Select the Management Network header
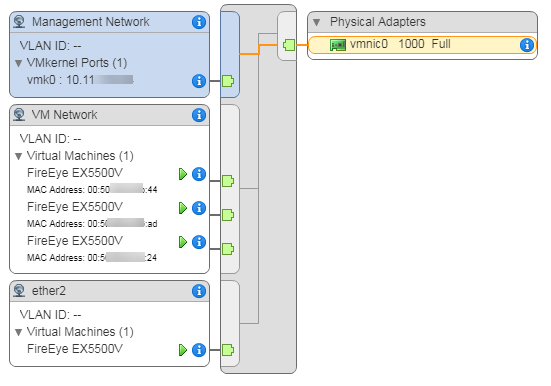 109,22
